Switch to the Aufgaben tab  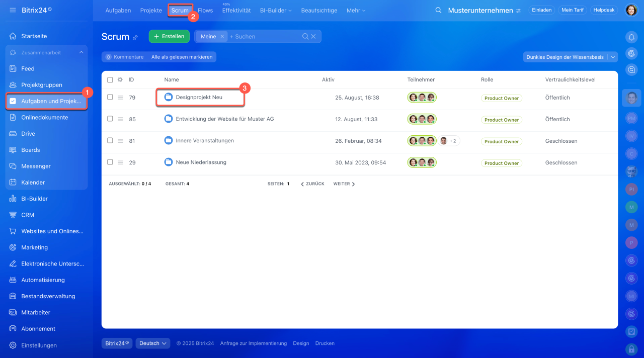pos(118,11)
